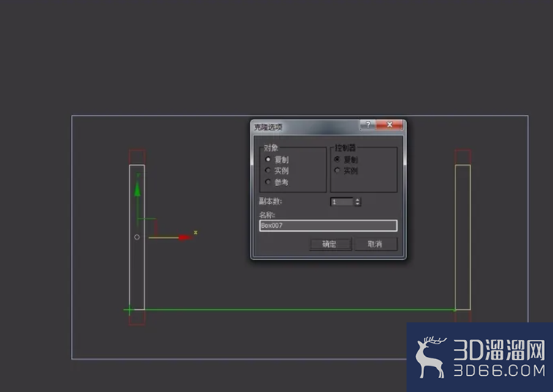553x392 pixels.
Task: Click the red X-axis gizmo arrow
Action: (x=185, y=237)
